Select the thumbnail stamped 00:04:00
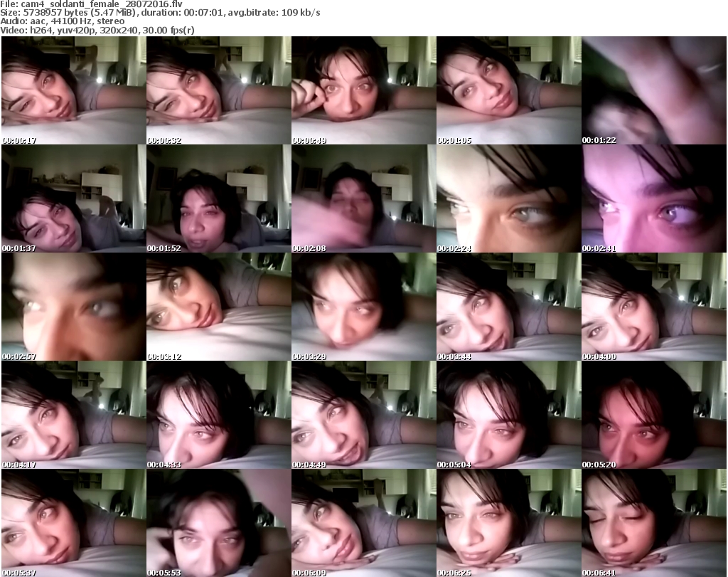728x577 pixels. point(654,307)
